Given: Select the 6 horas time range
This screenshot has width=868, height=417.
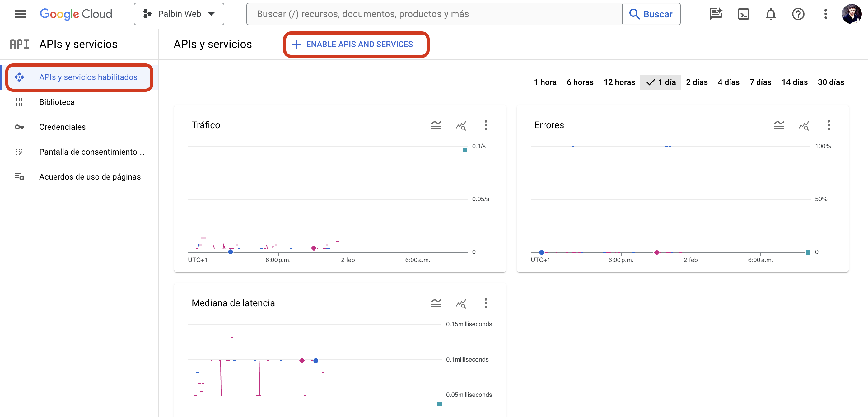Looking at the screenshot, I should pyautogui.click(x=580, y=82).
